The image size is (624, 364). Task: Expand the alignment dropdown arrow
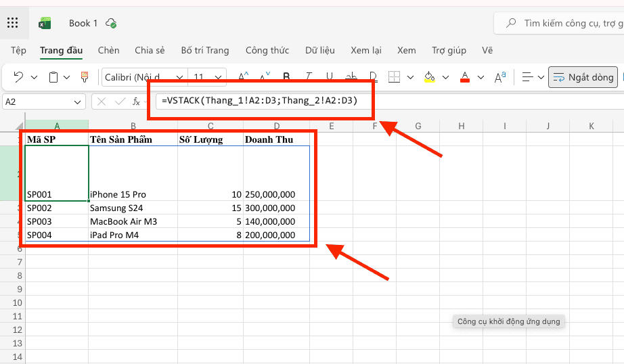pyautogui.click(x=541, y=77)
